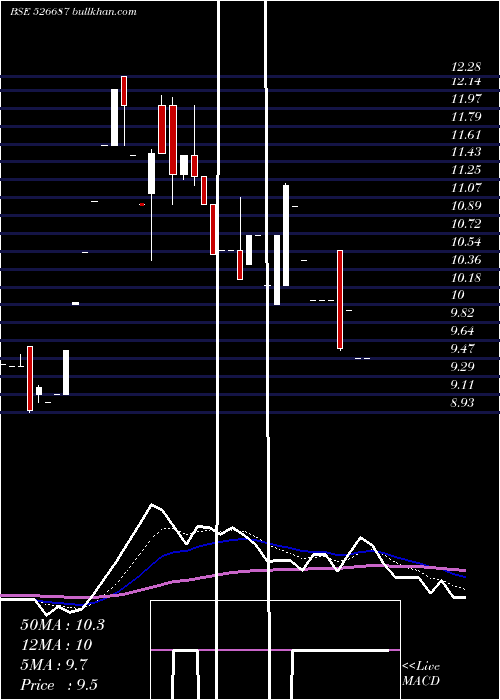
Task: Click the 11.25 price axis label
Action: coord(466,170)
